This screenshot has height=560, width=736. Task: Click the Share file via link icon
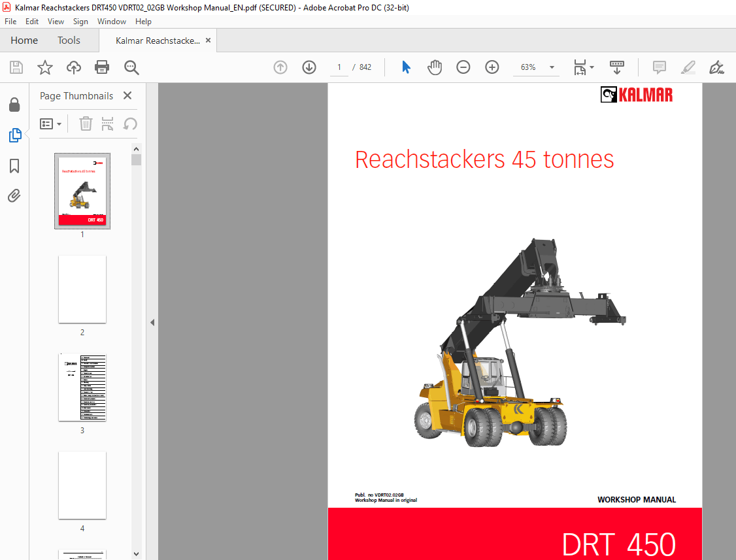[73, 67]
